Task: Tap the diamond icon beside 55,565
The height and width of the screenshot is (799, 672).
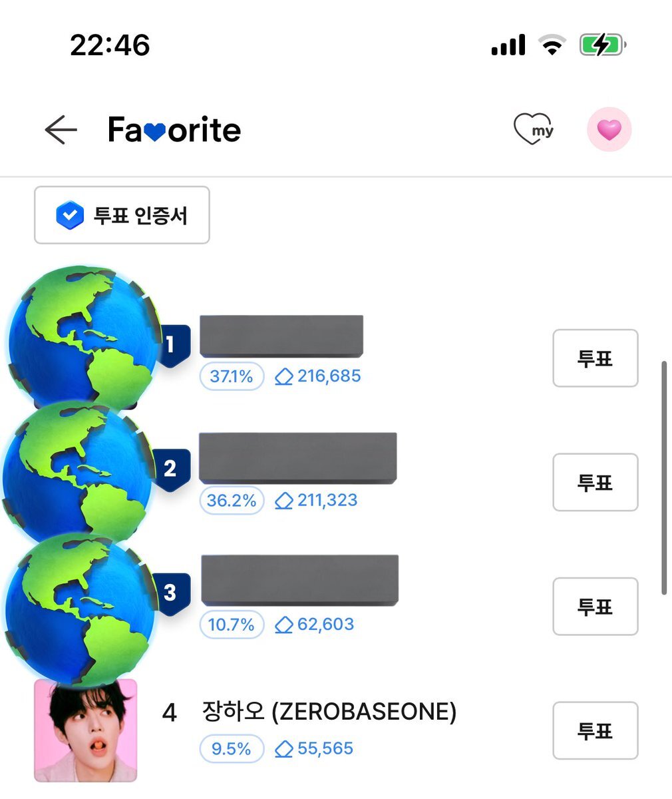Action: click(284, 749)
